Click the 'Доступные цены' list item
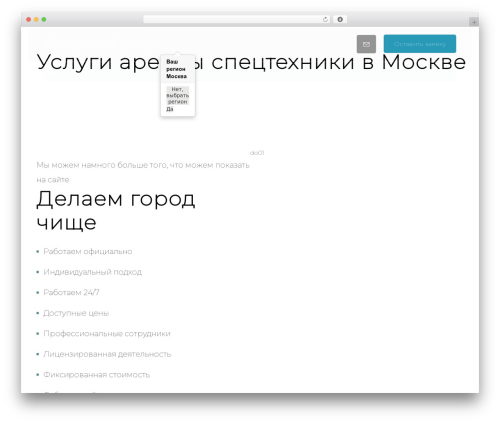The image size is (500, 423). (x=76, y=313)
